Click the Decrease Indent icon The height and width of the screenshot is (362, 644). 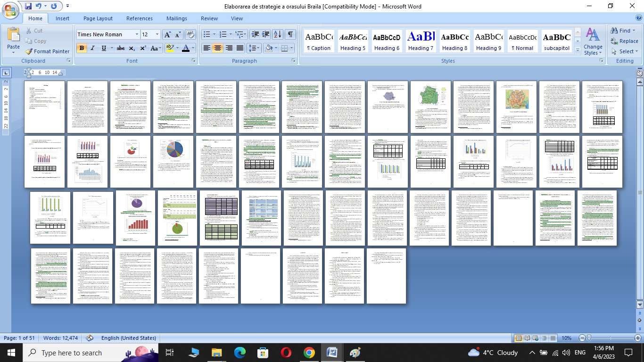(255, 34)
